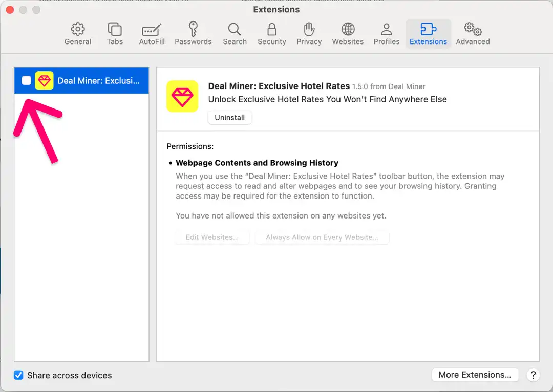Open the Privacy hand icon tab
The image size is (553, 392).
coord(309,34)
